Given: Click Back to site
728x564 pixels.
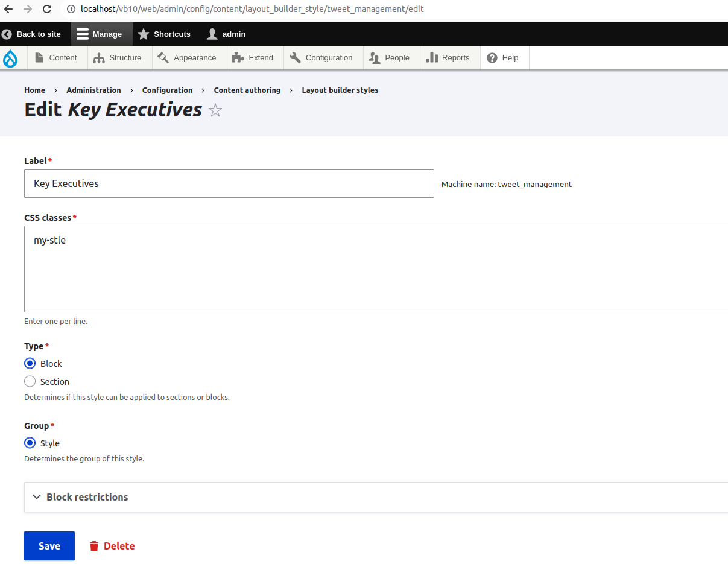Looking at the screenshot, I should click(x=33, y=34).
